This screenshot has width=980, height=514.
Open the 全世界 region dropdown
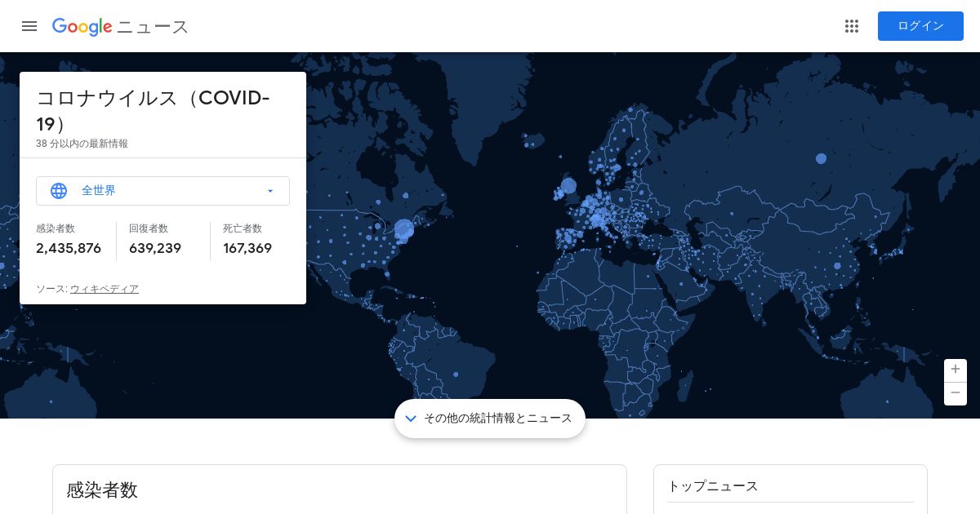tap(163, 191)
